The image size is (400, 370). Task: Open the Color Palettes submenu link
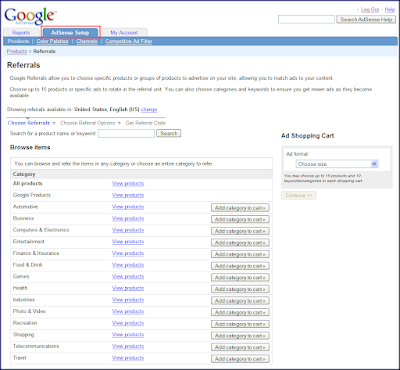pos(52,41)
